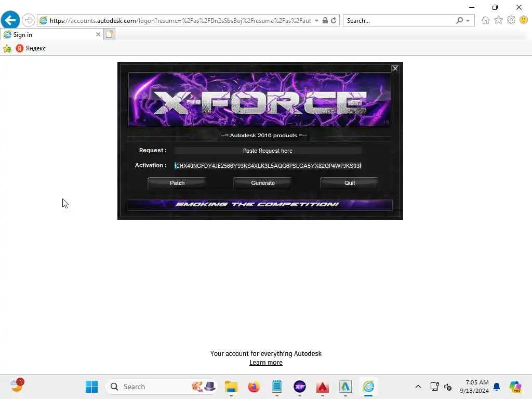Click the address bar URL field
532x399 pixels.
click(180, 21)
